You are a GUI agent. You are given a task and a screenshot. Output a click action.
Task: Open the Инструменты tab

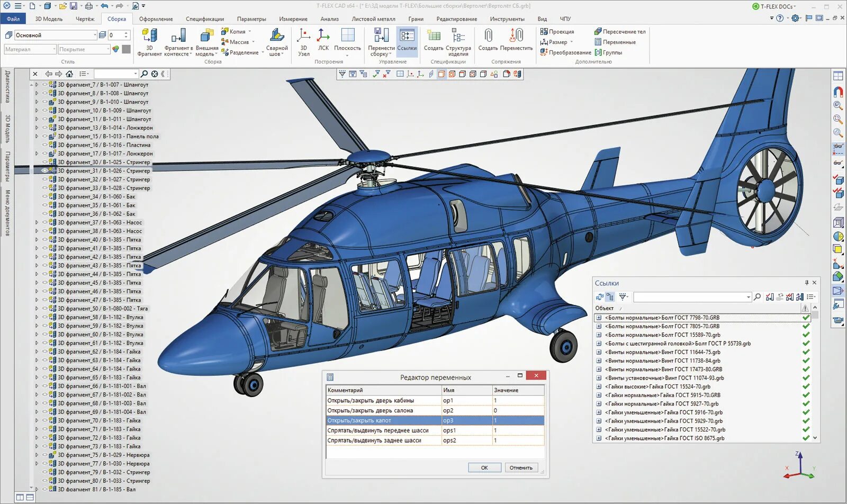(x=507, y=19)
